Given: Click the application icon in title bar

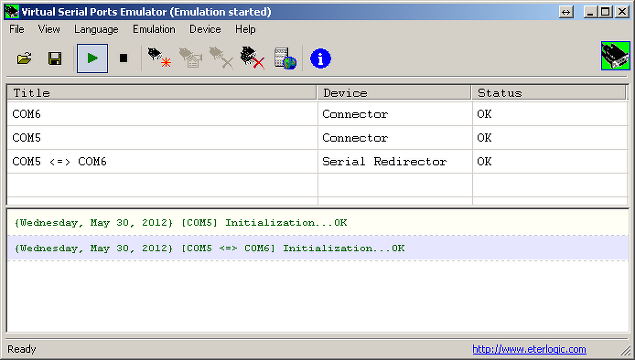Looking at the screenshot, I should click(x=12, y=12).
